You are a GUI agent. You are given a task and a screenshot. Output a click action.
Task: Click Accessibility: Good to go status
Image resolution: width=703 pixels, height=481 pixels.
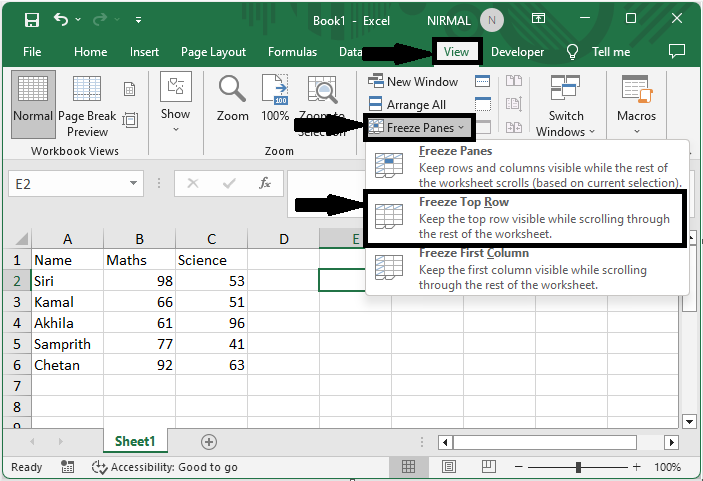coord(165,467)
